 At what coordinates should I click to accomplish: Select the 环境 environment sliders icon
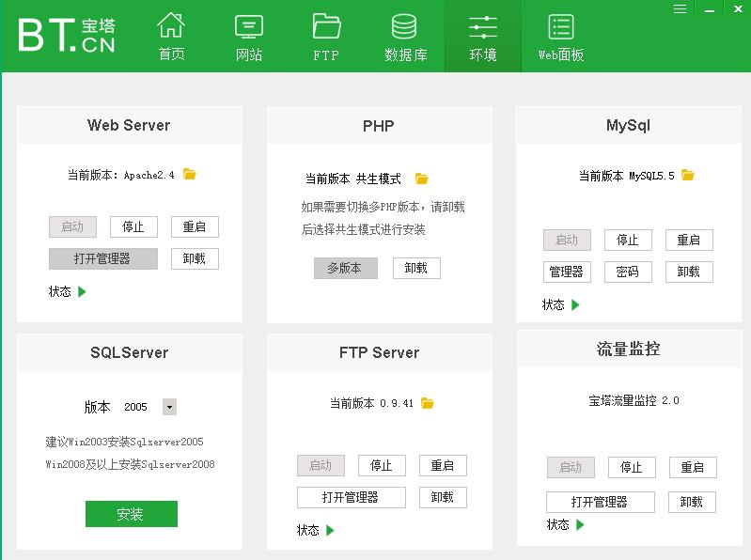483,27
